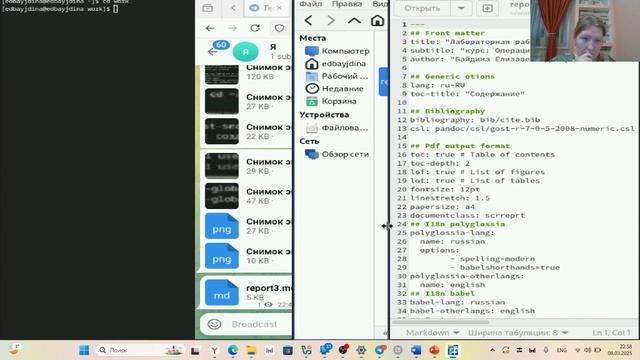Image resolution: width=640 pixels, height=360 pixels.
Task: Open Корзина trash in sidebar
Action: point(331,101)
